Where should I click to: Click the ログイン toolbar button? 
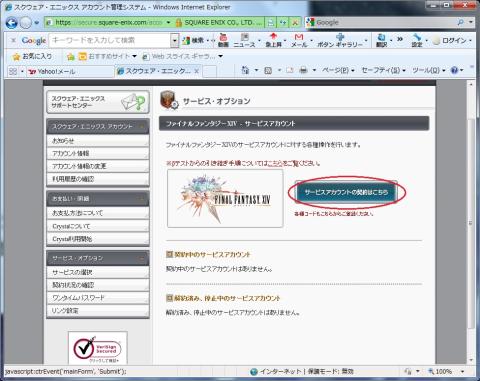pyautogui.click(x=450, y=40)
